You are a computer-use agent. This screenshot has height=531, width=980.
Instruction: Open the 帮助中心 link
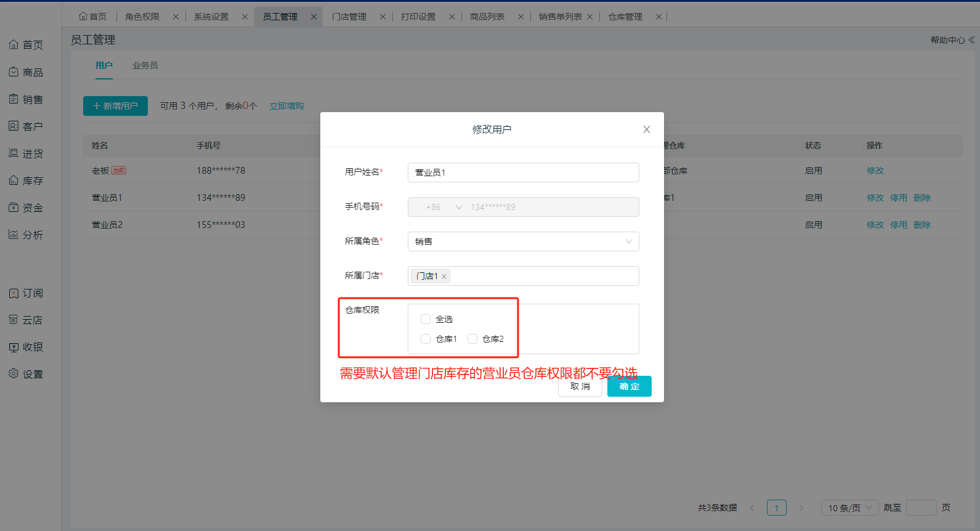point(948,40)
